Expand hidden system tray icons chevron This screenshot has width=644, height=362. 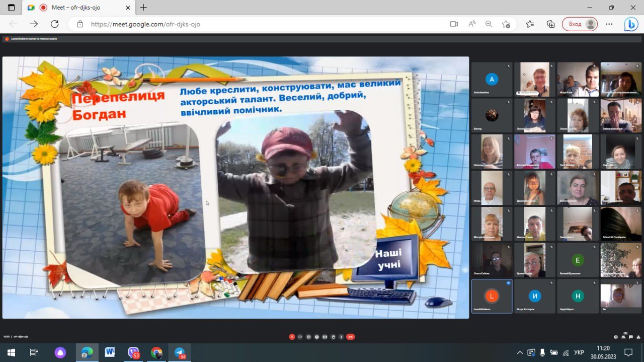(520, 352)
